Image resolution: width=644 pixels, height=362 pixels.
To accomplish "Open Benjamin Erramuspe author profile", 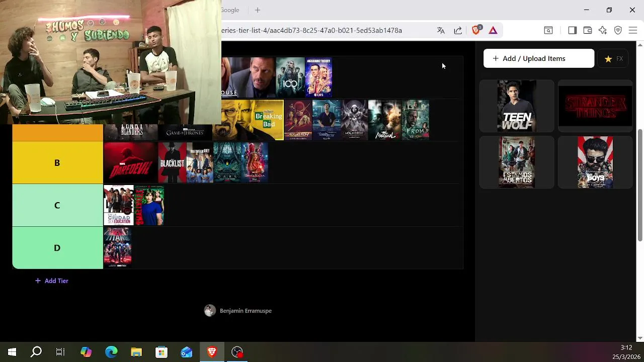I will [238, 311].
